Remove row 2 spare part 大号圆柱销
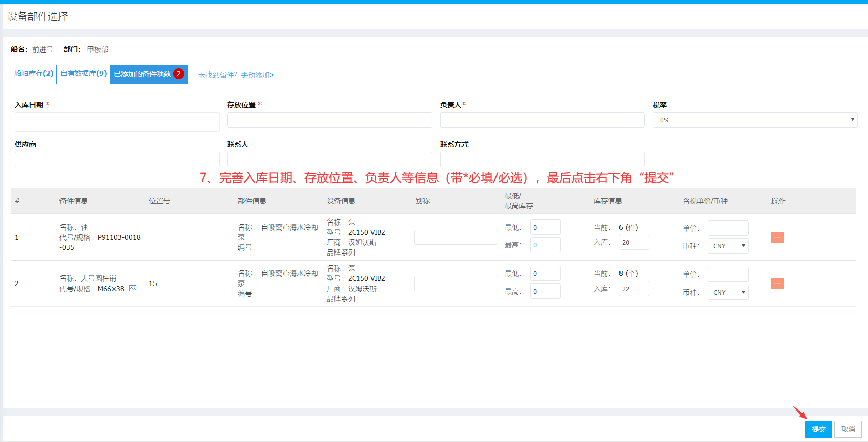 pos(777,283)
